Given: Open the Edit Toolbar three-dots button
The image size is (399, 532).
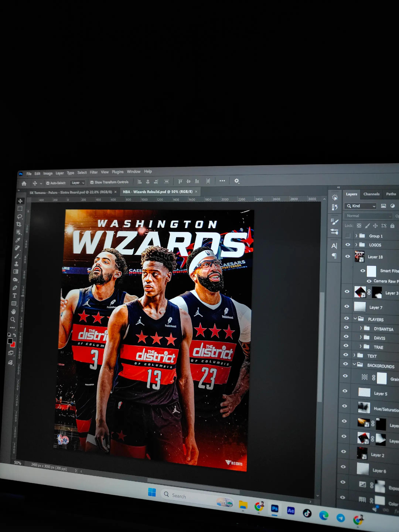Looking at the screenshot, I should pyautogui.click(x=13, y=327).
